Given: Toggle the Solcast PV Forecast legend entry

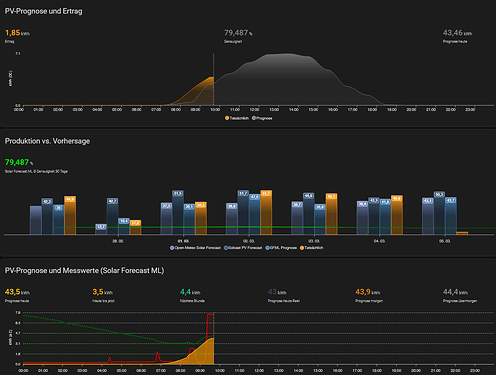Looking at the screenshot, I should point(243,248).
